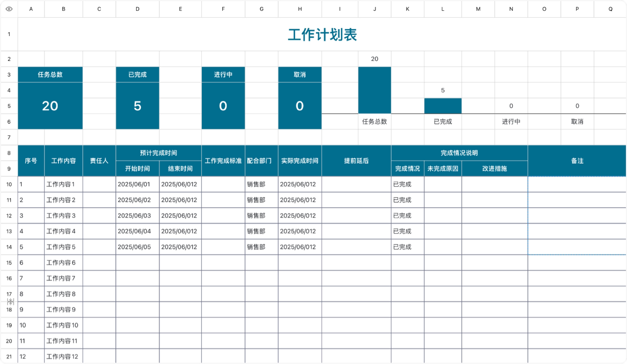Viewport: 627px width, 364px height.
Task: Select row 10 header
Action: click(x=9, y=184)
